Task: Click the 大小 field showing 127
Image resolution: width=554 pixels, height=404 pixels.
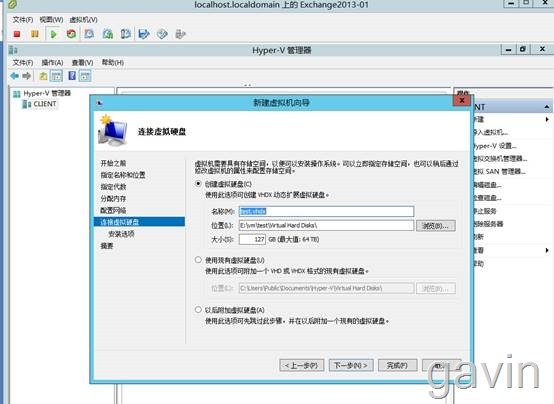Action: pyautogui.click(x=252, y=239)
